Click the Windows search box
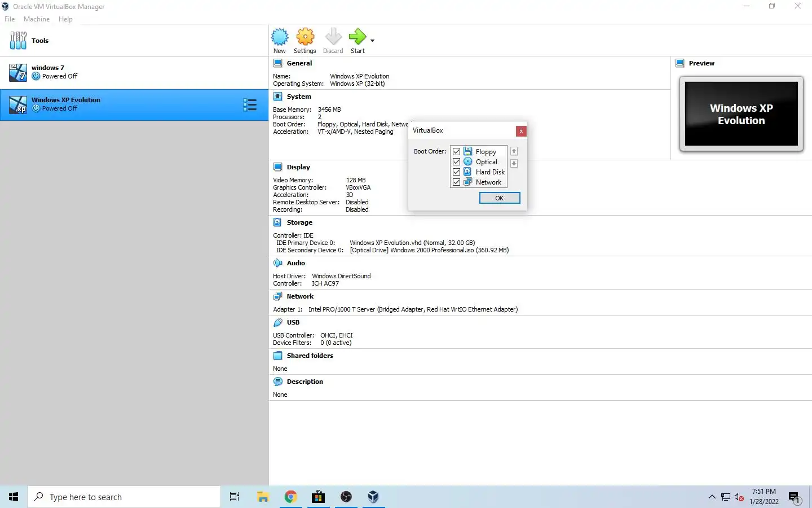812x508 pixels. click(124, 497)
